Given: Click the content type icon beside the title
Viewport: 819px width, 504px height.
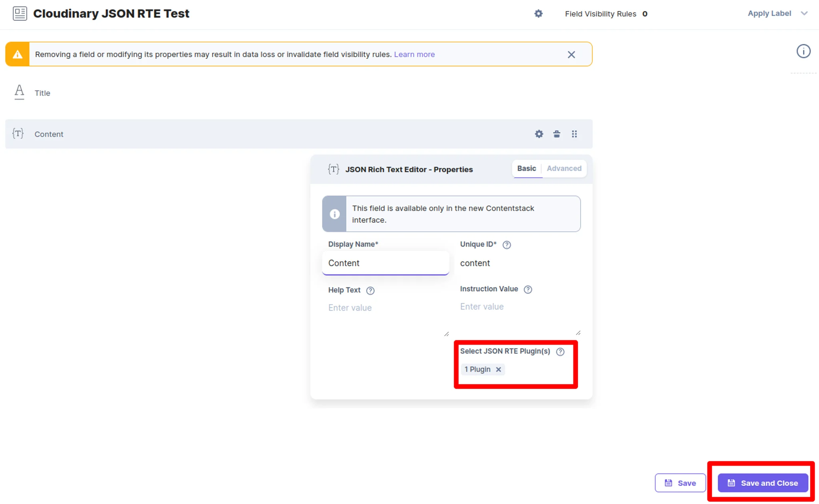Looking at the screenshot, I should 20,14.
